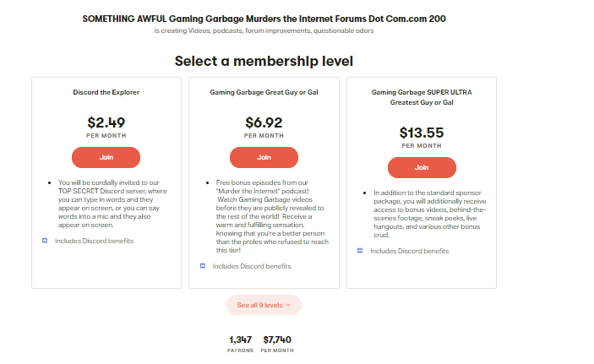This screenshot has width=594, height=364.
Task: Click the SOMETHING AWFUL Gaming Garbage creator name
Action: [x=264, y=19]
